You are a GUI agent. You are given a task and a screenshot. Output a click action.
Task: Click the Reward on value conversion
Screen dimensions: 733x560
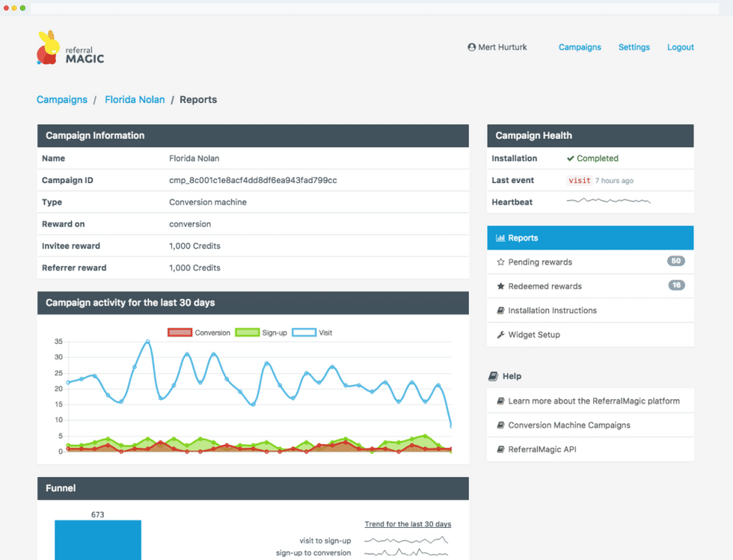190,224
